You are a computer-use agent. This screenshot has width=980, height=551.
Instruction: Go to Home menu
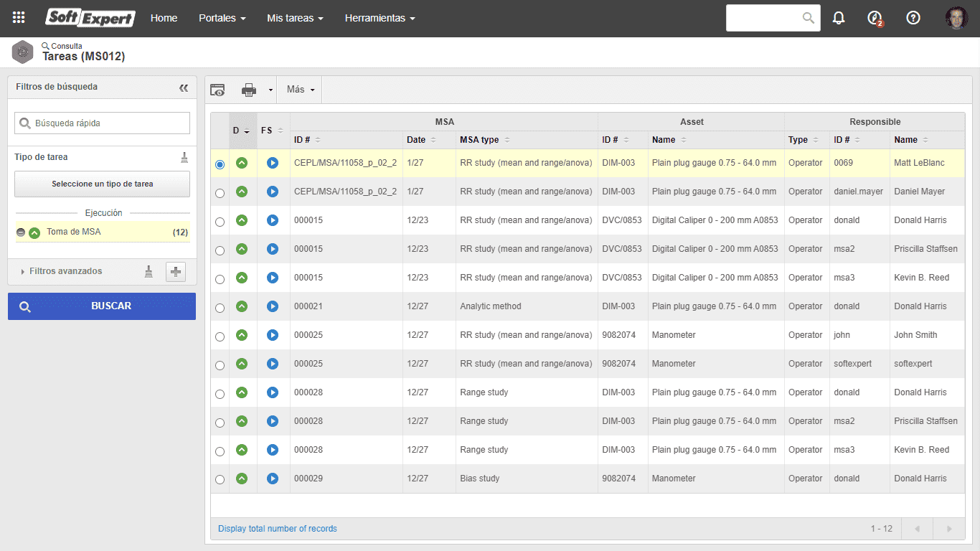[164, 18]
